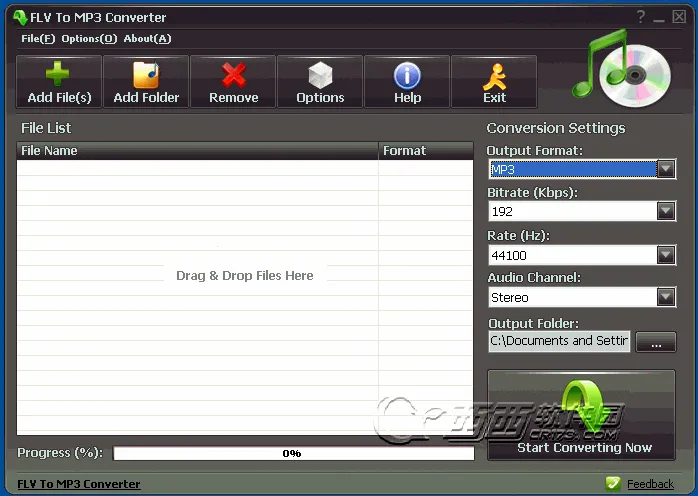Click the Output Folder path field
This screenshot has width=698, height=496.
(x=558, y=341)
